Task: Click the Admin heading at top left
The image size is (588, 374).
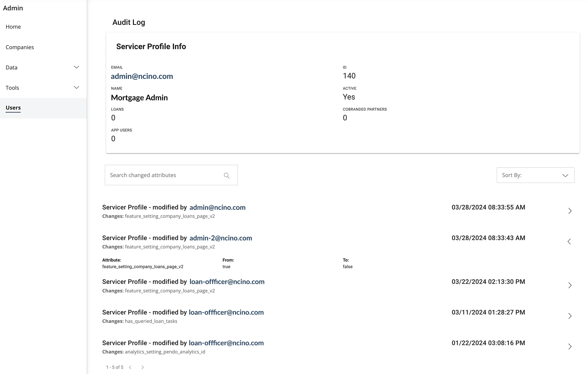Action: click(13, 8)
